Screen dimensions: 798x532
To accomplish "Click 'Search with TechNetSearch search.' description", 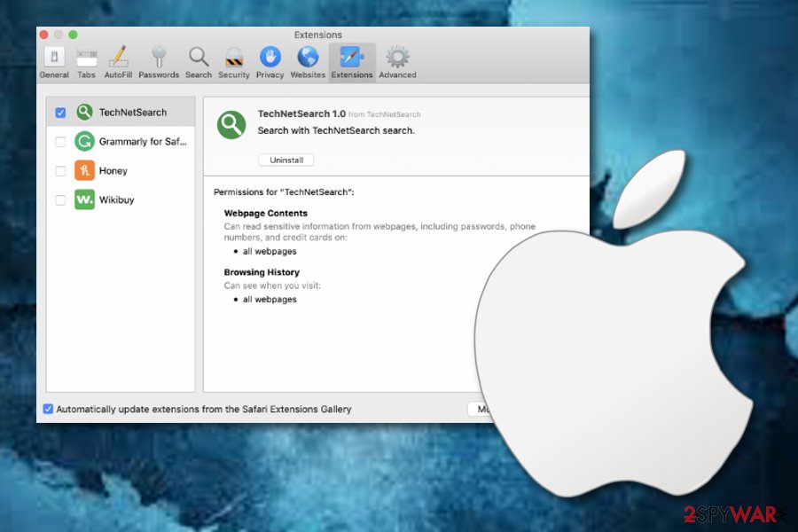I will (x=336, y=130).
